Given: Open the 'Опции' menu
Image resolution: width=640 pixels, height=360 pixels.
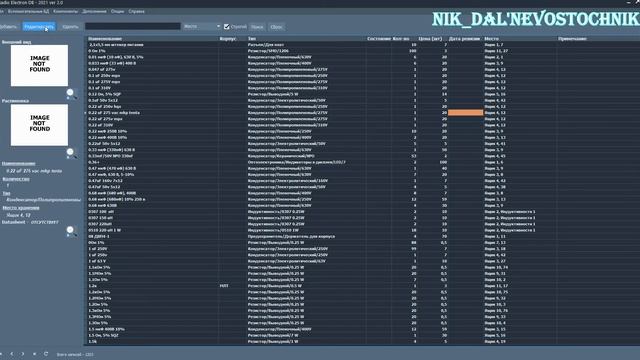Looking at the screenshot, I should [118, 11].
